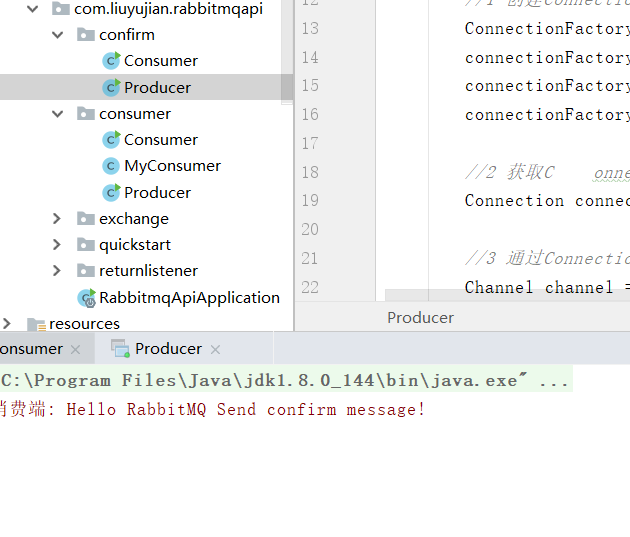Click the returnlistener package folder icon

point(86,270)
